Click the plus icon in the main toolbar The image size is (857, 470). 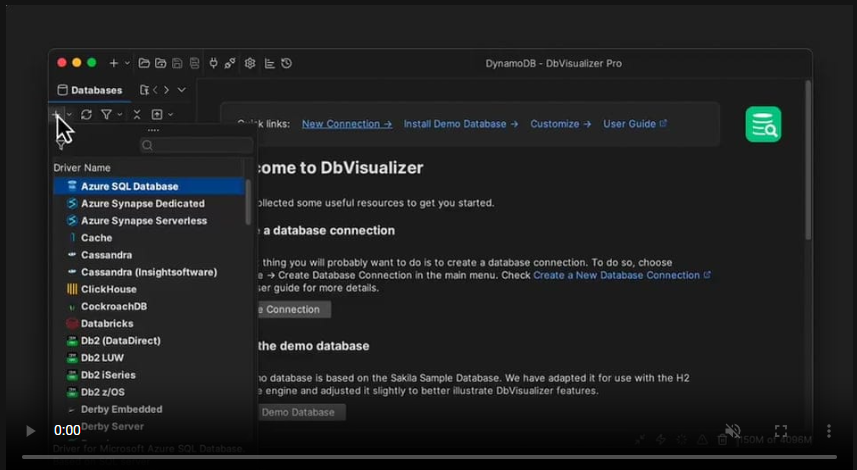[x=114, y=63]
